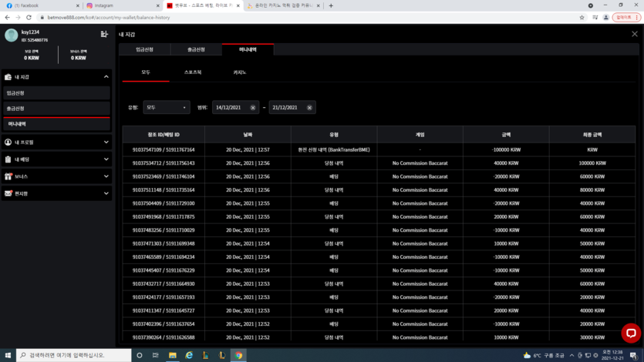Open the live chat bubble icon
Viewport: 644px width, 362px height.
(631, 333)
